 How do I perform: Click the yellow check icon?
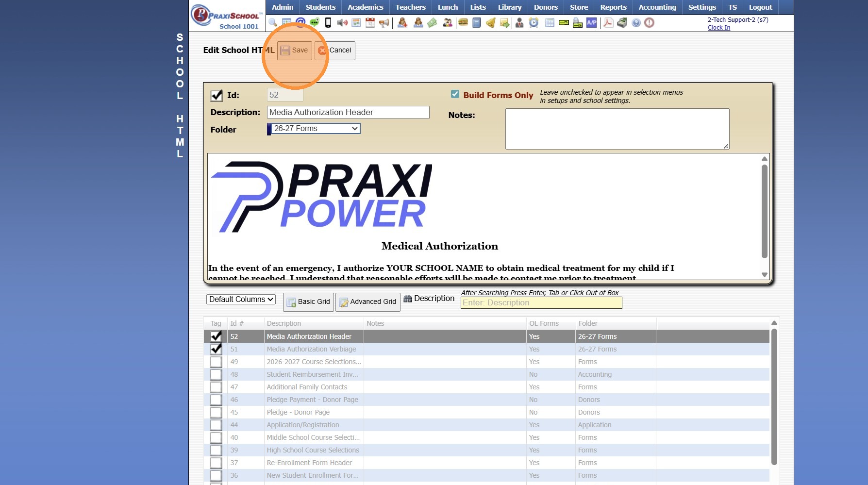pyautogui.click(x=564, y=23)
